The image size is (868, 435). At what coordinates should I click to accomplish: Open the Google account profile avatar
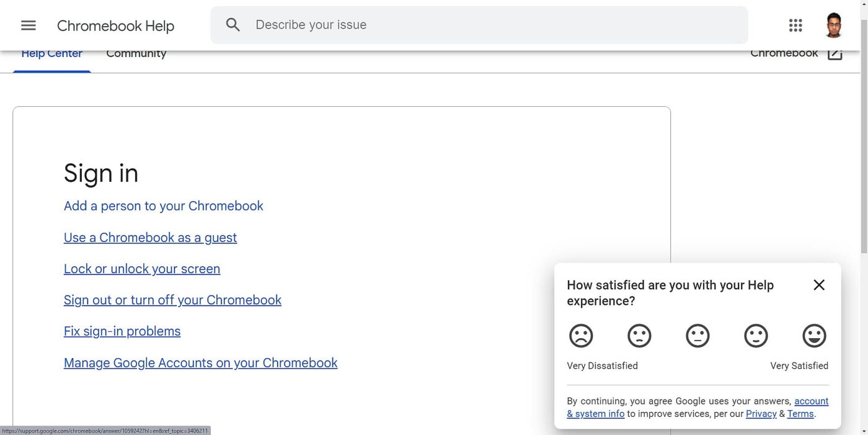tap(834, 25)
